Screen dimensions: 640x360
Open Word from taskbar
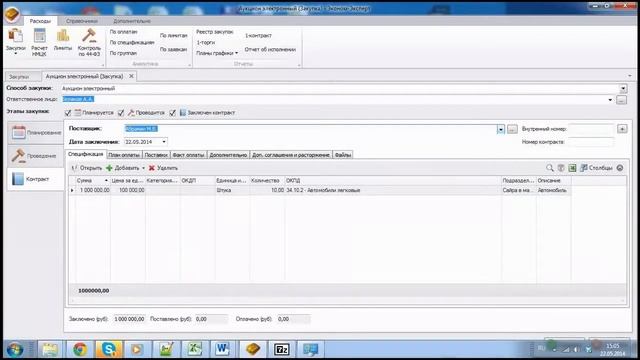point(222,349)
